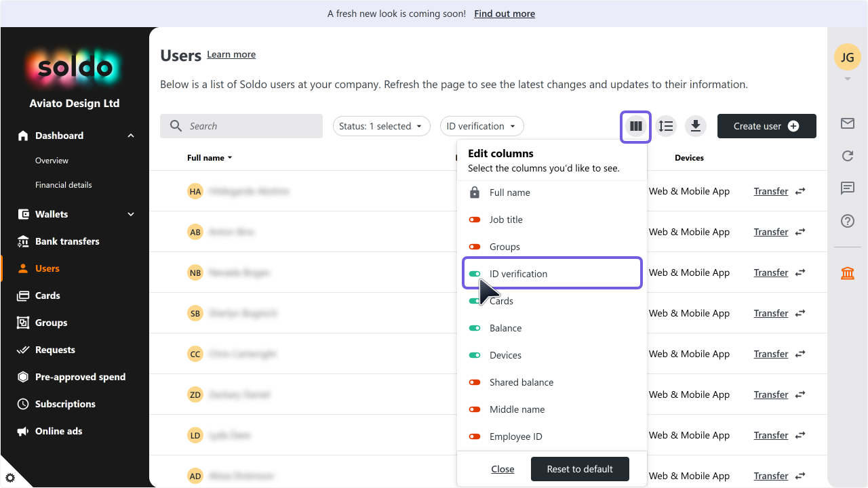This screenshot has width=868, height=488.
Task: Open the help question mark icon
Action: pos(848,221)
